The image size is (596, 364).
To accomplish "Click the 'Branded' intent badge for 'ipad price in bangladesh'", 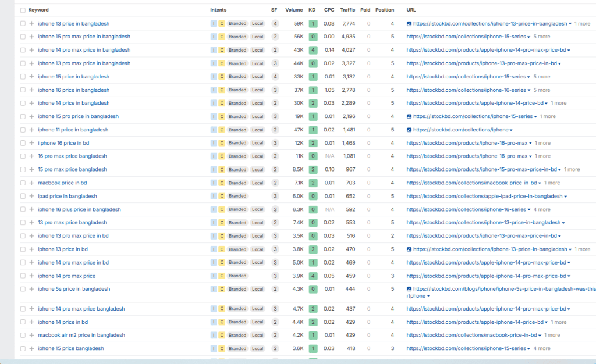I will coord(237,196).
